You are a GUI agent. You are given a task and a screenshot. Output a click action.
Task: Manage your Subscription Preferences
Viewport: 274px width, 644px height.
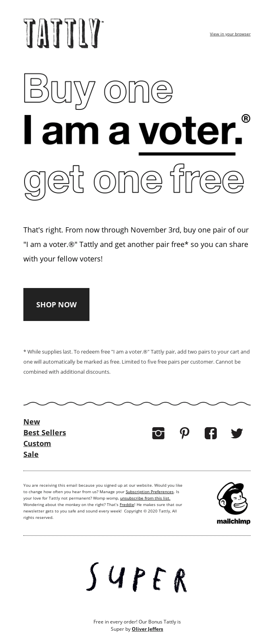[x=149, y=492]
